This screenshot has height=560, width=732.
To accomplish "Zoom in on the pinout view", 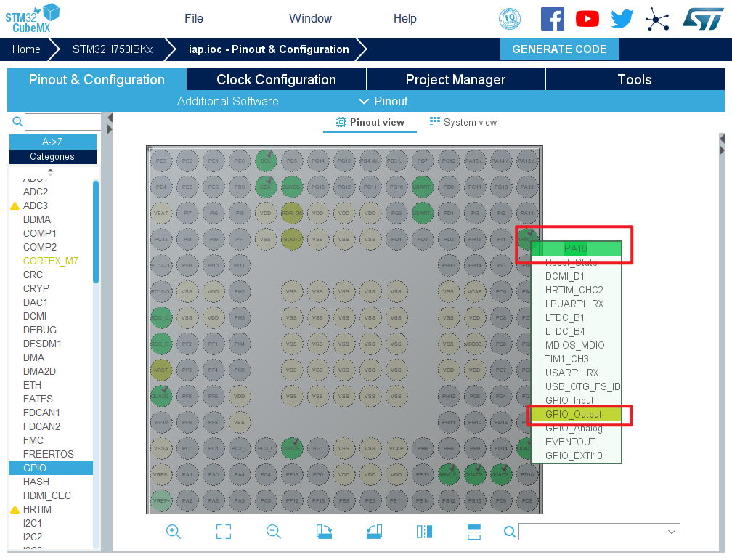I will click(174, 532).
